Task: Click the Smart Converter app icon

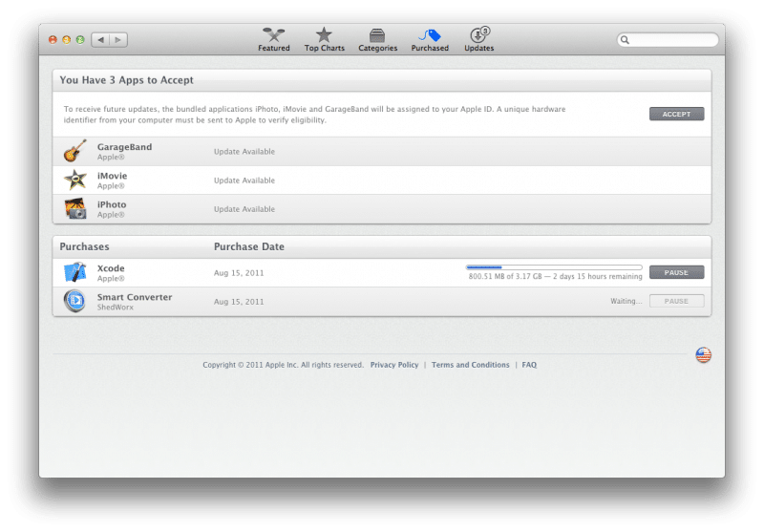Action: [75, 301]
